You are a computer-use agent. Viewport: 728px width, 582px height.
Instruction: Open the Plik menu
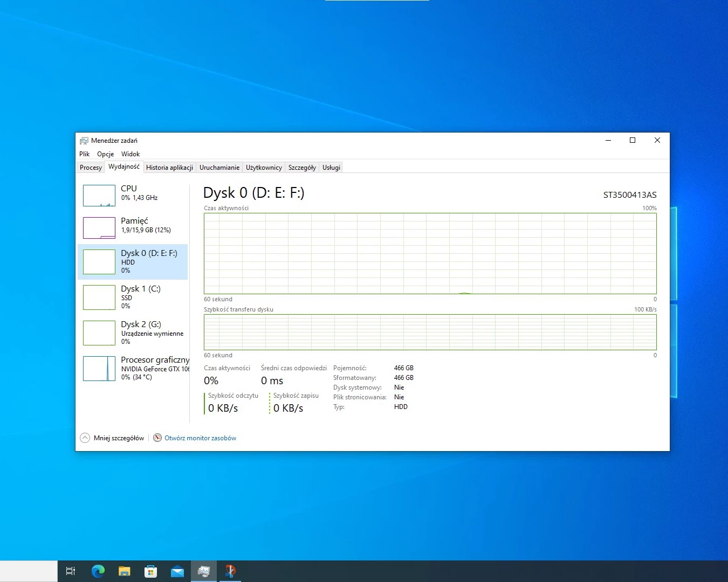pos(84,154)
